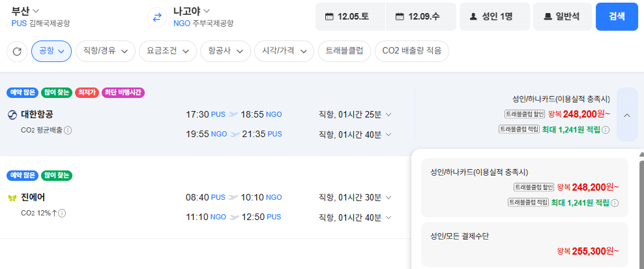Click the Korean Air logo icon
644x269 pixels.
click(12, 115)
